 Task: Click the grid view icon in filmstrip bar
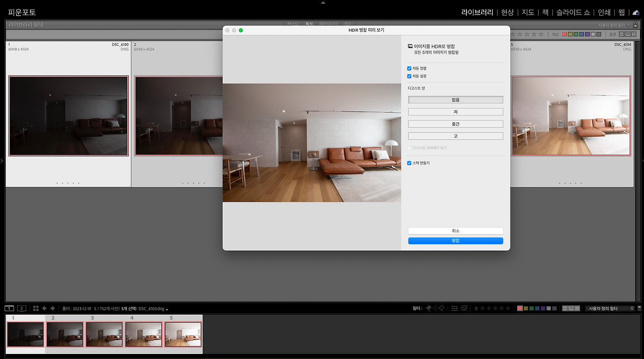(x=36, y=308)
